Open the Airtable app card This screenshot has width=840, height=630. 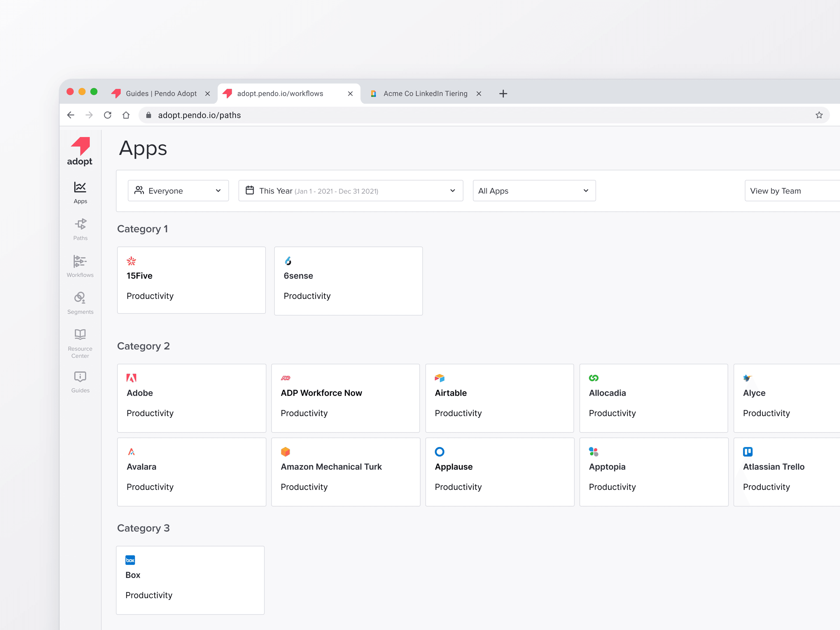[x=500, y=398]
